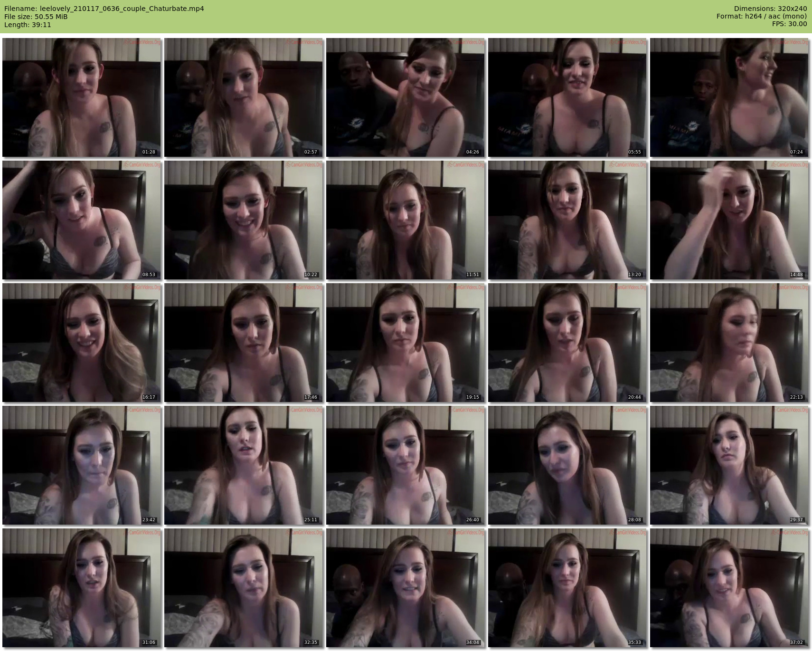Choose the thumbnail timestamped 23:42

(82, 465)
